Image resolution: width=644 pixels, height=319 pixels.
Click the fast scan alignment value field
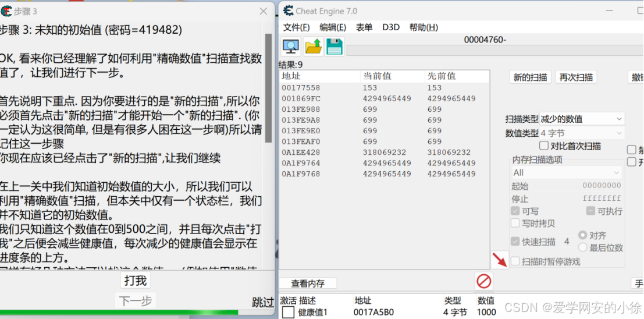pyautogui.click(x=567, y=242)
